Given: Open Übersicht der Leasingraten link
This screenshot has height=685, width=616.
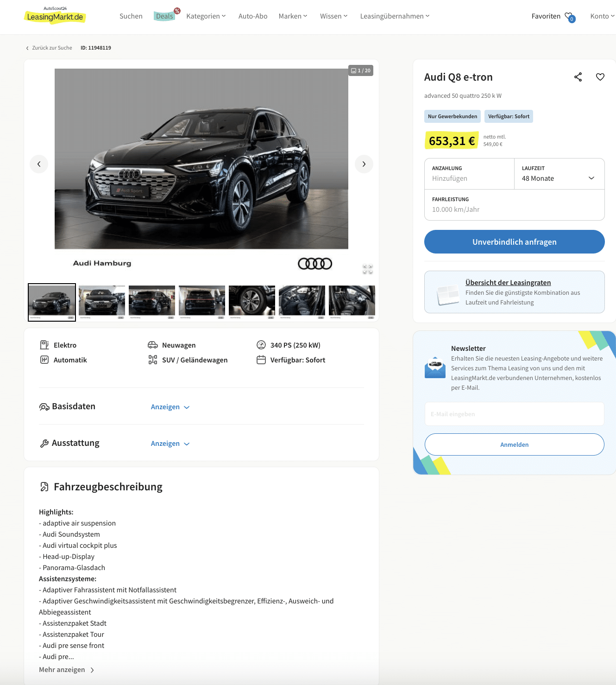Looking at the screenshot, I should [508, 283].
